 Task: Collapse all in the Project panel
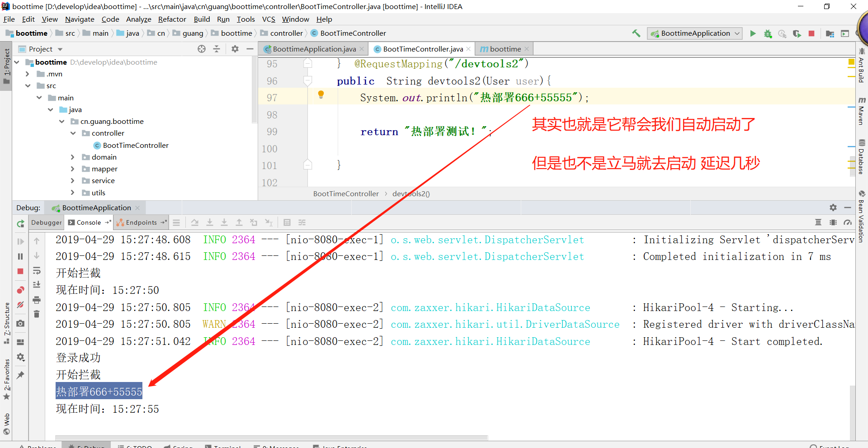[x=217, y=49]
